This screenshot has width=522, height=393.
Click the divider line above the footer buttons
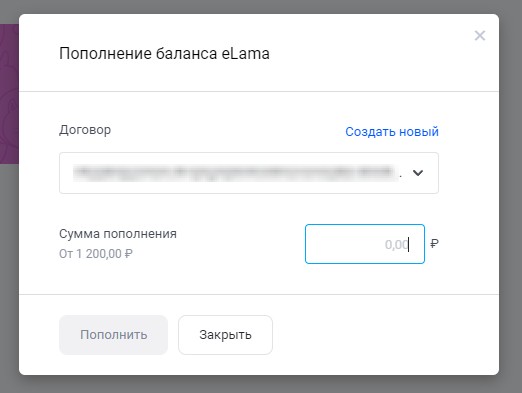tap(259, 294)
